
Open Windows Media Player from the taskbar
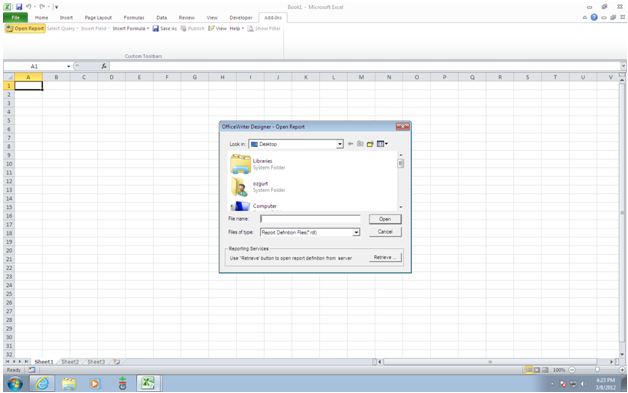(x=95, y=384)
